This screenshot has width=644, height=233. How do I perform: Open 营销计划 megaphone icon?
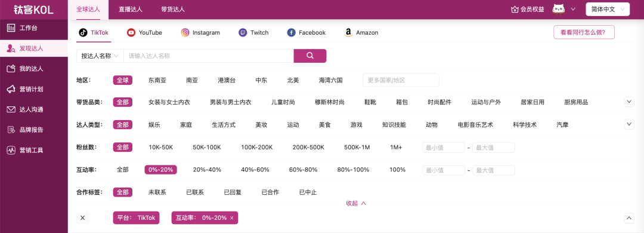pos(11,89)
